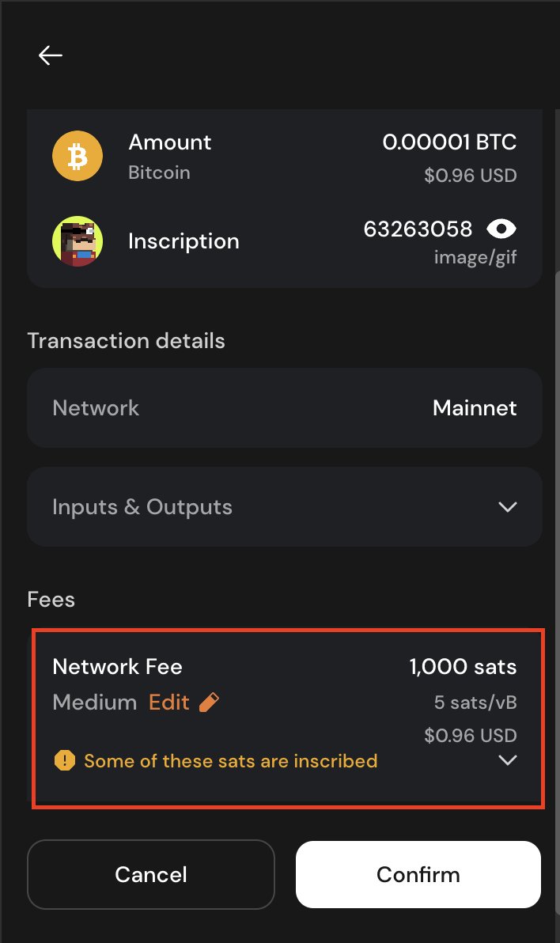Click the inscription number 63263058
This screenshot has height=943, width=560.
click(418, 229)
